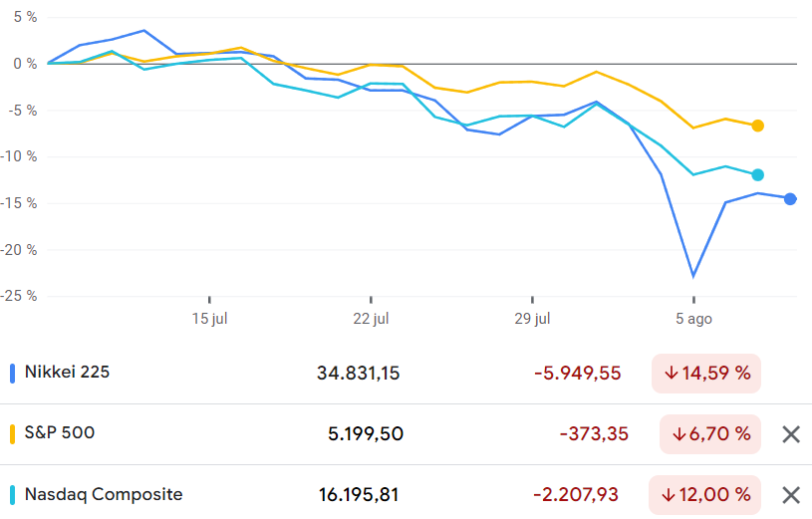
Task: Click the S&P 500 6,70 % change badge
Action: [x=710, y=434]
